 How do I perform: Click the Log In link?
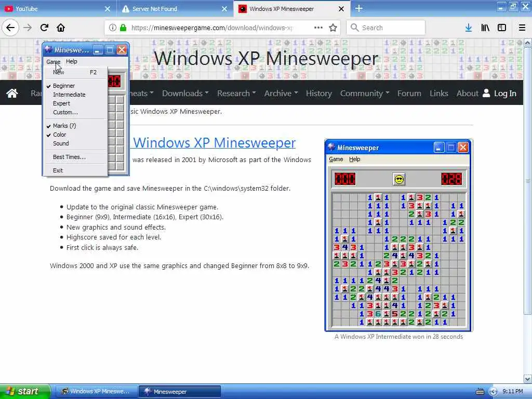[505, 94]
